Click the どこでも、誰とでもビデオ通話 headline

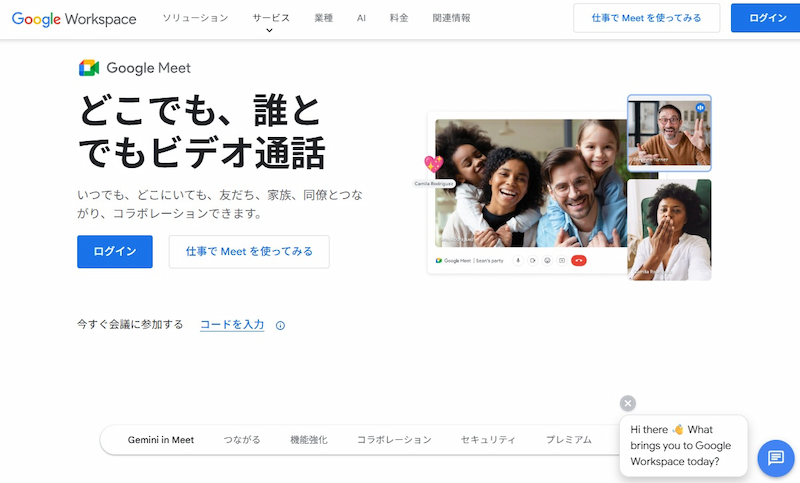tap(202, 132)
